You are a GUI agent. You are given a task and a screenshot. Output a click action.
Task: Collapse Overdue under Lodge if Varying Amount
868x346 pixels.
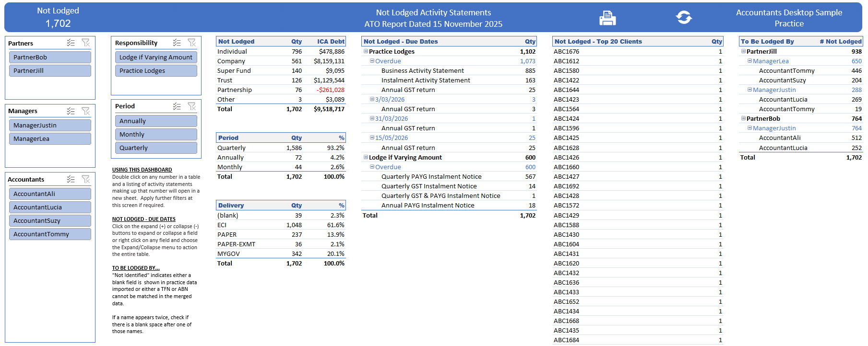click(372, 167)
